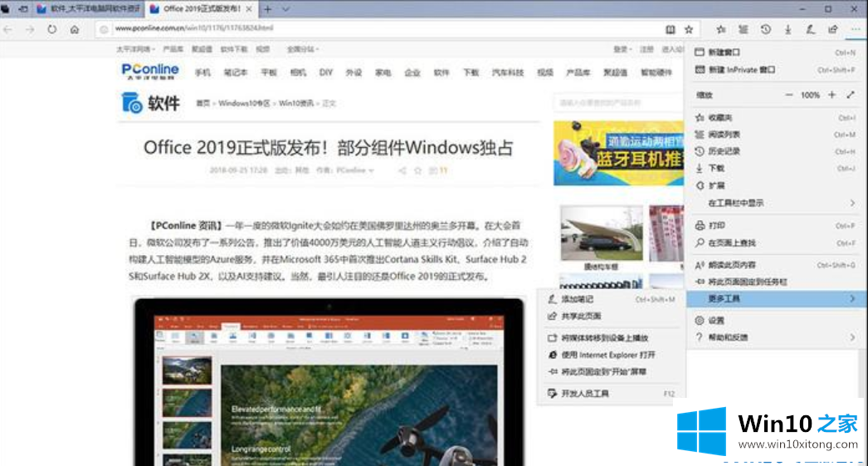
Task: Select 扩展 in the menu
Action: click(x=776, y=185)
